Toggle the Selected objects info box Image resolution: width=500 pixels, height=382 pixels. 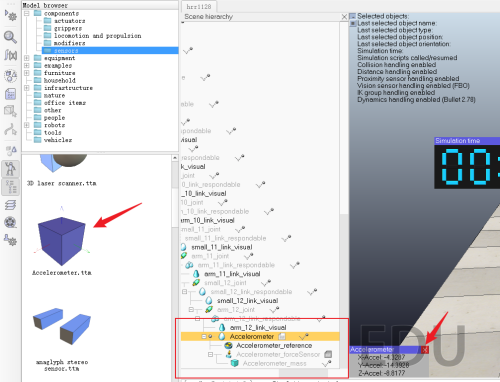(353, 16)
